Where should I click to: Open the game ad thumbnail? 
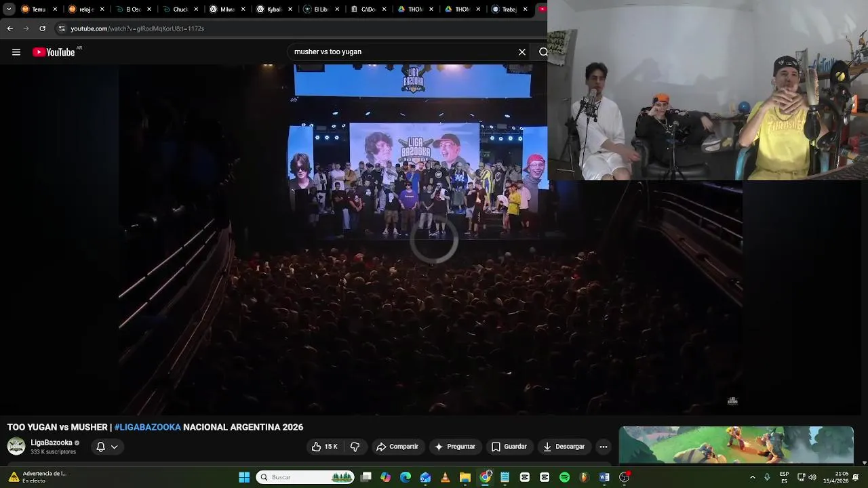click(x=736, y=445)
